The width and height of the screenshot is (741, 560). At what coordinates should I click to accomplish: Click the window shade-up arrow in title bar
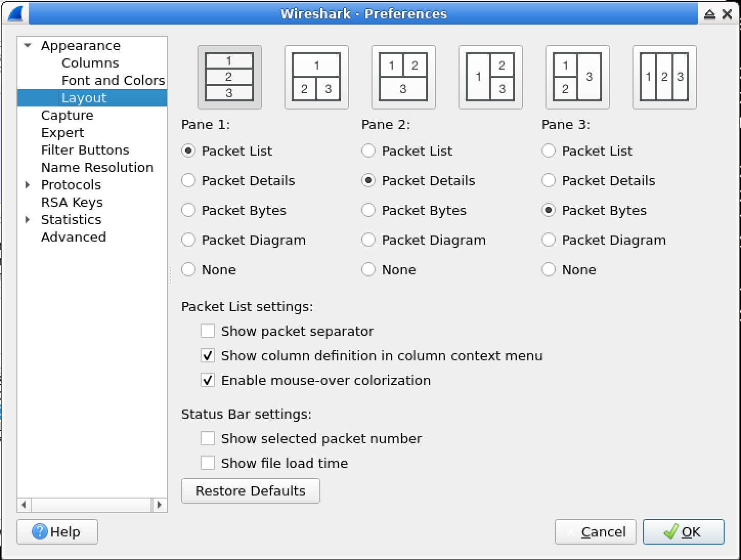(x=709, y=14)
